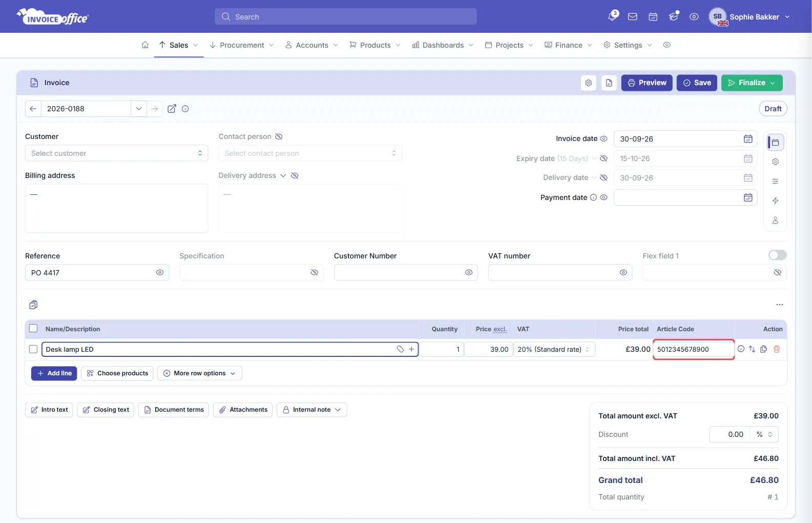812x523 pixels.
Task: Toggle the Flex field 1 switch
Action: click(x=777, y=255)
